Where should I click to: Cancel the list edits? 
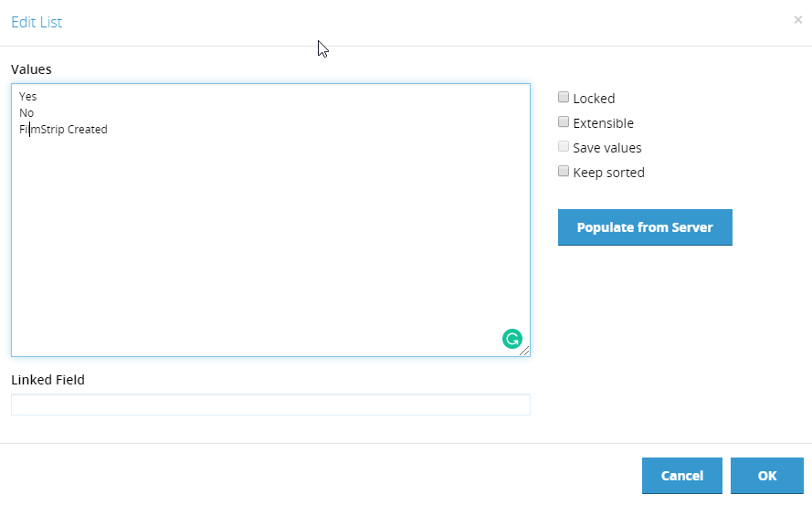pyautogui.click(x=682, y=476)
